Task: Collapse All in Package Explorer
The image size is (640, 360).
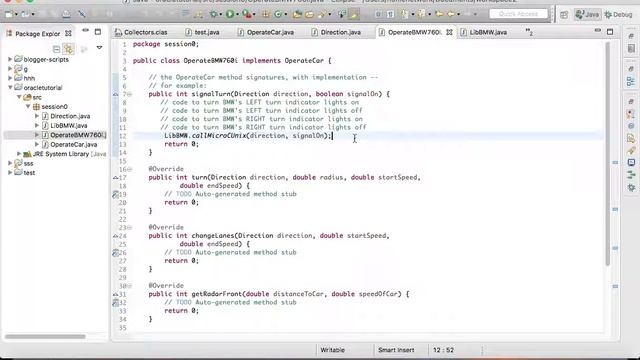Action: pyautogui.click(x=56, y=49)
